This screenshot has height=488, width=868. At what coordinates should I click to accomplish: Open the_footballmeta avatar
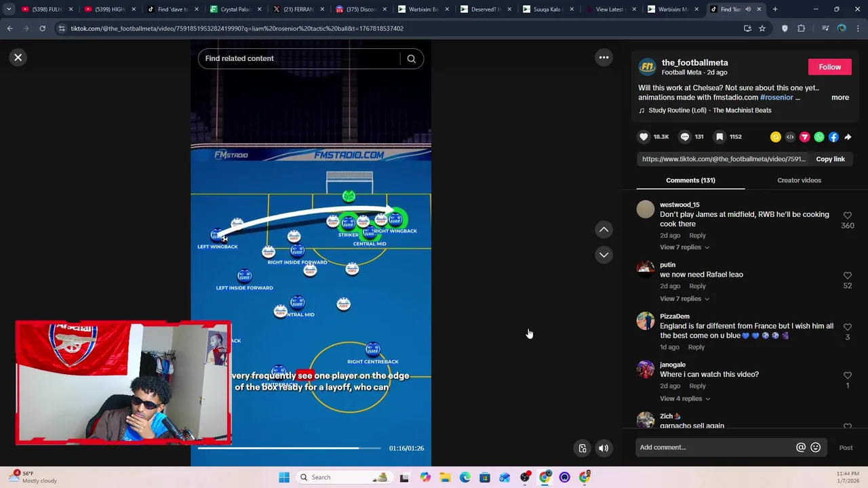coord(647,67)
